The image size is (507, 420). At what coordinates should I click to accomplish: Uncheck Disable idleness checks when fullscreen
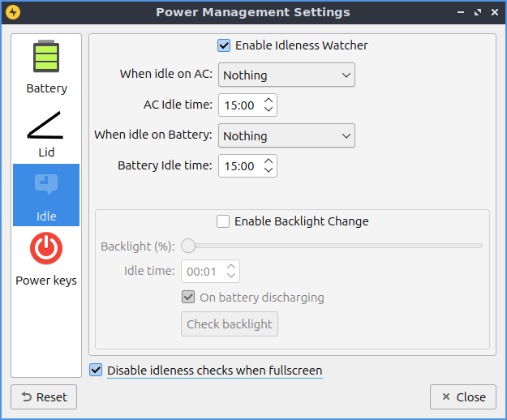[97, 371]
